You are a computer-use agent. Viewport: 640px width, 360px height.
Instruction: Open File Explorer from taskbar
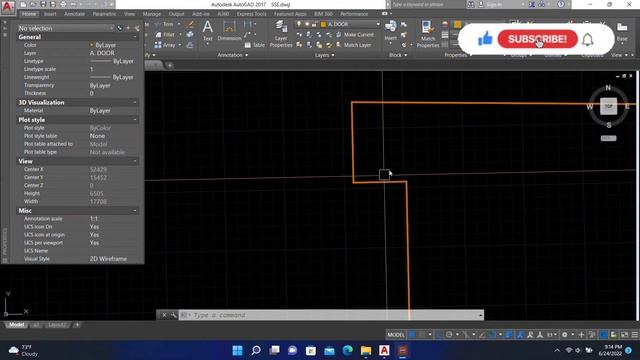366,351
